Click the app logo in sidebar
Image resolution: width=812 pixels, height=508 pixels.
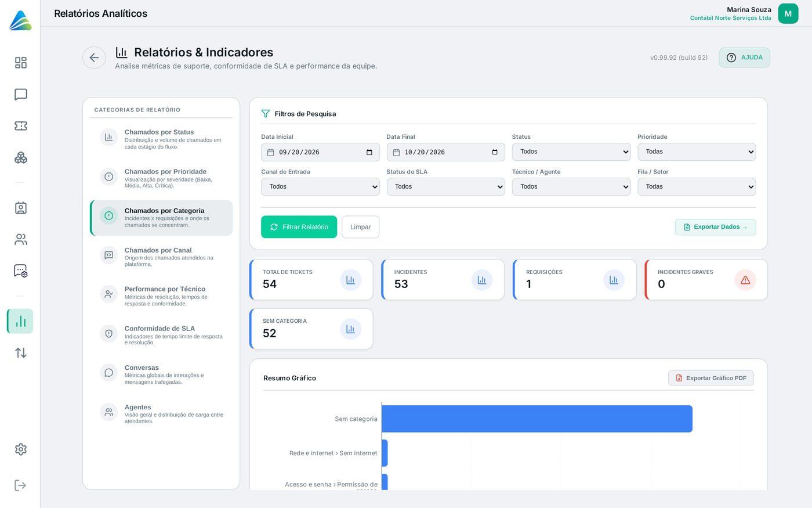[x=20, y=20]
